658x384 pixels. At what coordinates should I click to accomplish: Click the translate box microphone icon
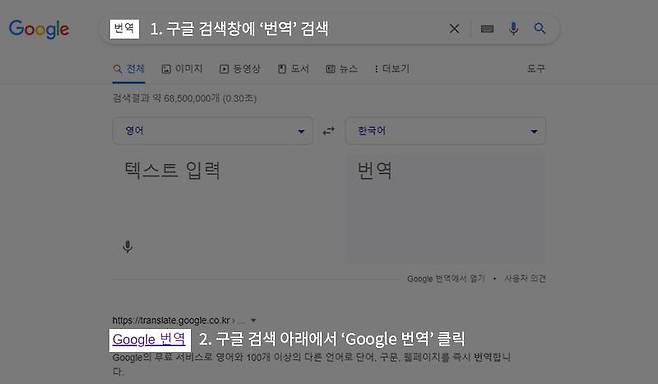[128, 247]
